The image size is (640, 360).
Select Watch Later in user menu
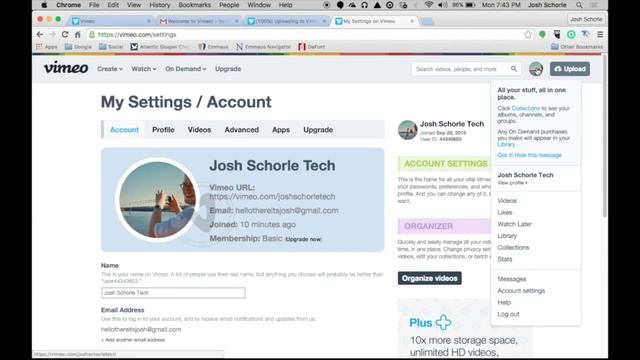pos(514,224)
